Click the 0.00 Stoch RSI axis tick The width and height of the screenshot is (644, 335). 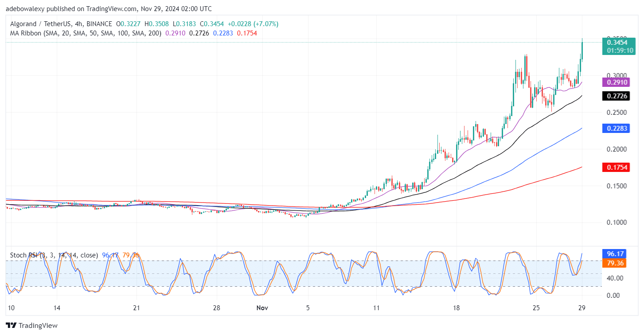613,295
